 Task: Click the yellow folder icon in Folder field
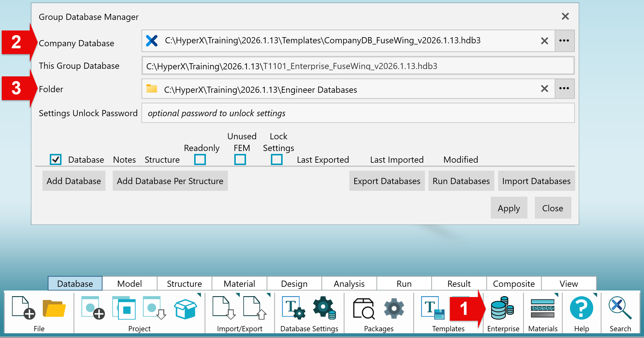(x=152, y=88)
